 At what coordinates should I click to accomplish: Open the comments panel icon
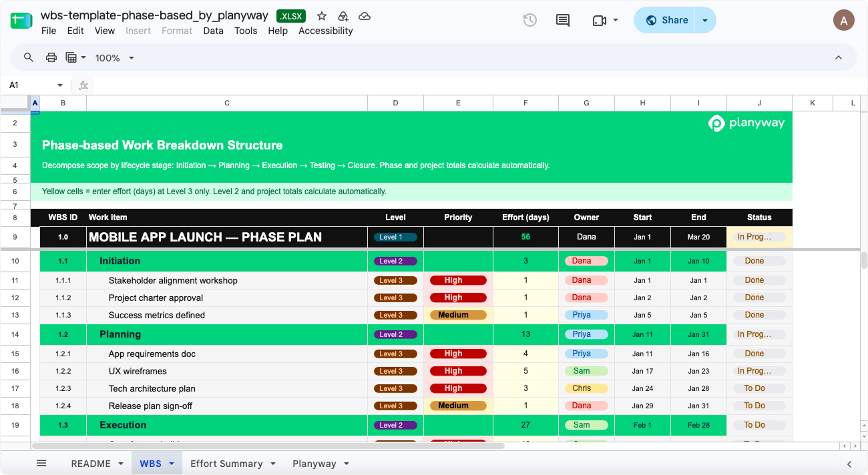(x=563, y=20)
